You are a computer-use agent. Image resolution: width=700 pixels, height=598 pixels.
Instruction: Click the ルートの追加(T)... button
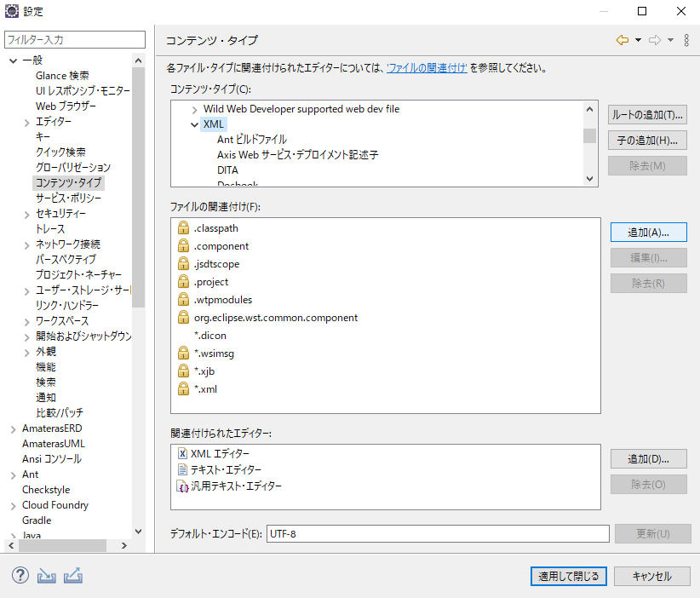[647, 115]
